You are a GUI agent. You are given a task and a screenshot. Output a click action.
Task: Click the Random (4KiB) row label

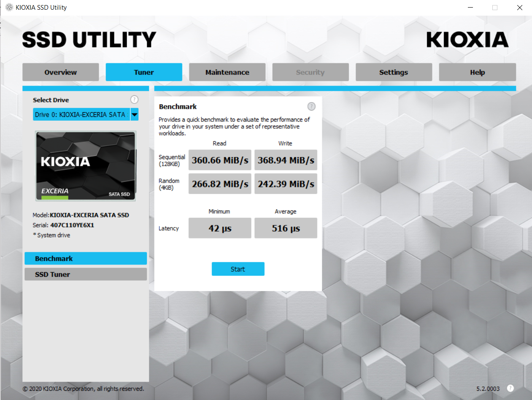[169, 184]
